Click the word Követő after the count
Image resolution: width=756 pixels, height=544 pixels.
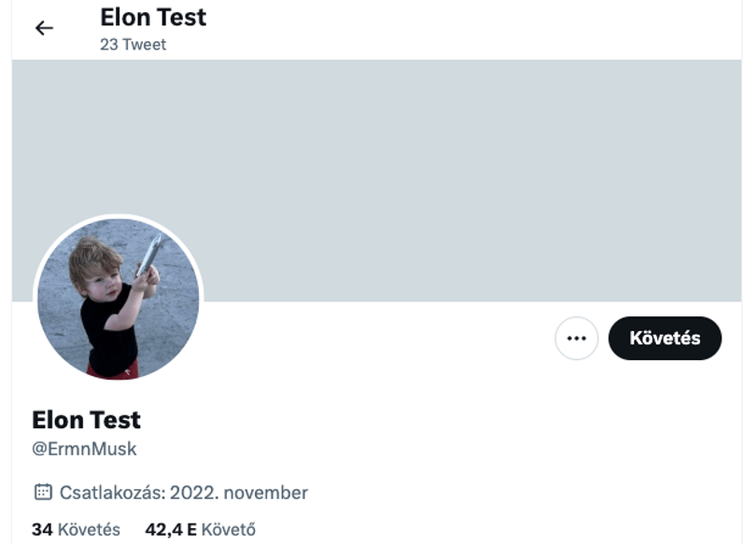pos(229,530)
